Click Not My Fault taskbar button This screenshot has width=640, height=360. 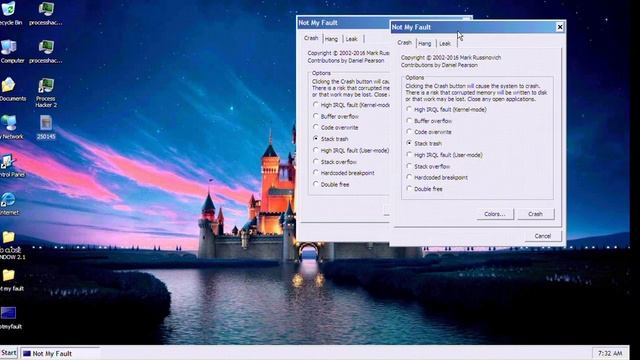click(60, 353)
